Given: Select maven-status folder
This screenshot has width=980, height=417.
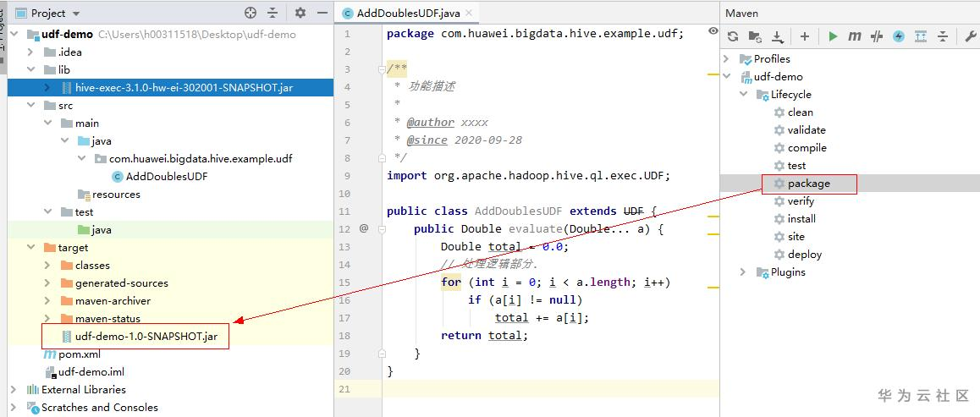Looking at the screenshot, I should (x=101, y=319).
